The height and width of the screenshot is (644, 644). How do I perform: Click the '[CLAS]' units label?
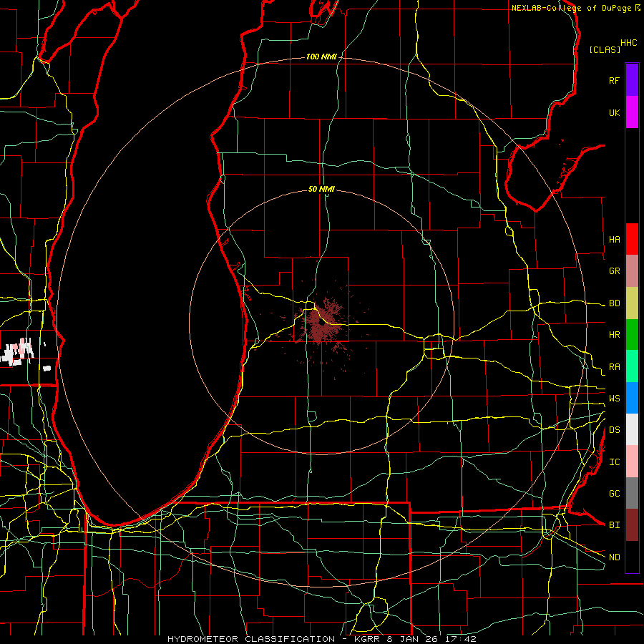coord(605,49)
